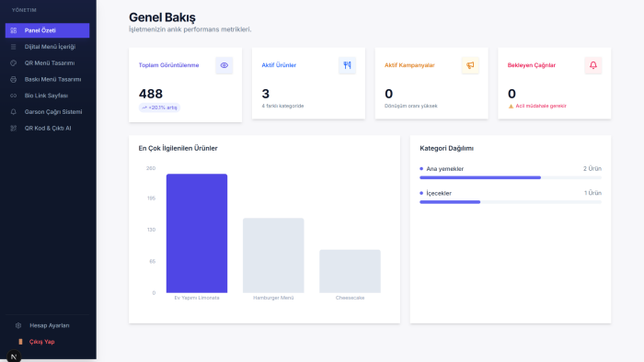Click the Cheesecake axis label
Viewport: 644px width, 362px height.
[350, 298]
